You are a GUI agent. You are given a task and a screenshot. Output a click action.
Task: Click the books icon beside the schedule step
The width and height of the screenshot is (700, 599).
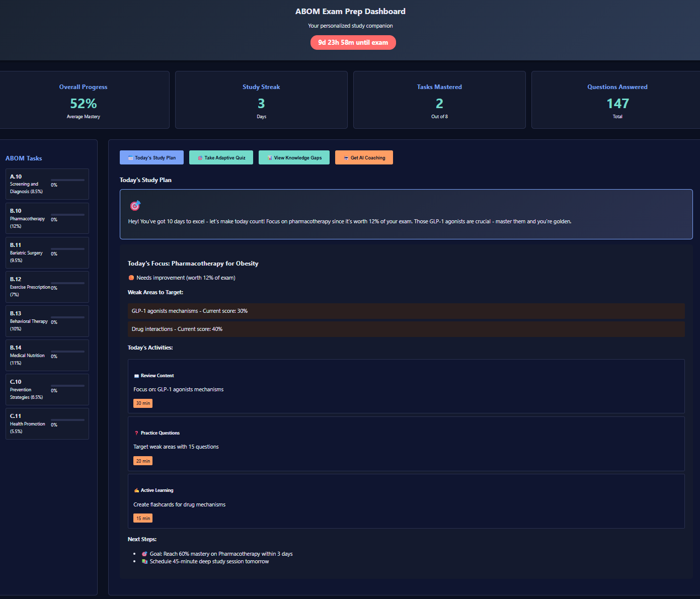pyautogui.click(x=144, y=561)
